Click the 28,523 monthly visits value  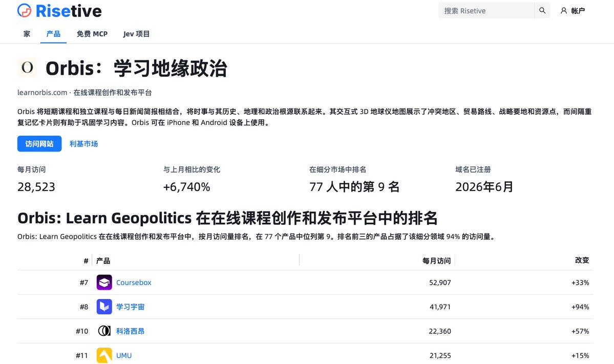(x=36, y=187)
